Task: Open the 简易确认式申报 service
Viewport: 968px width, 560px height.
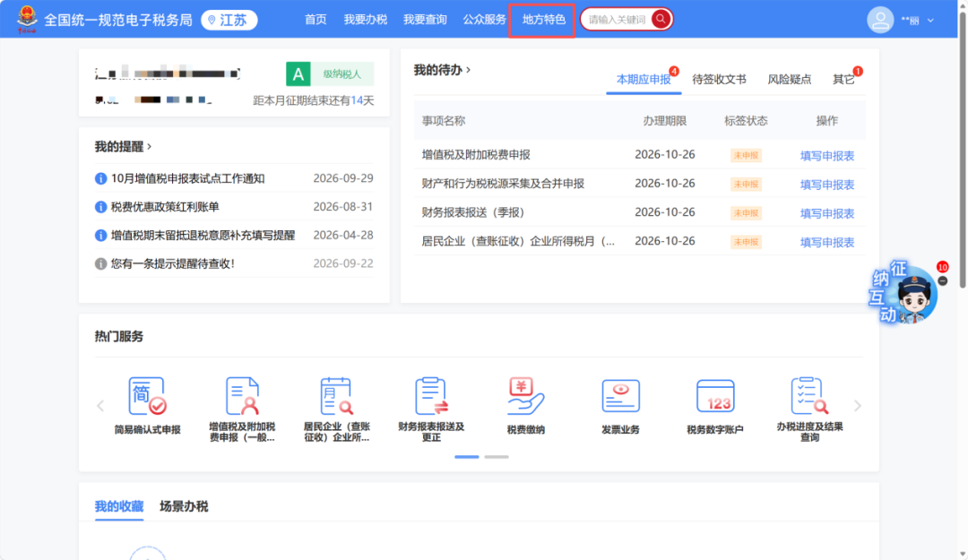Action: [x=147, y=406]
